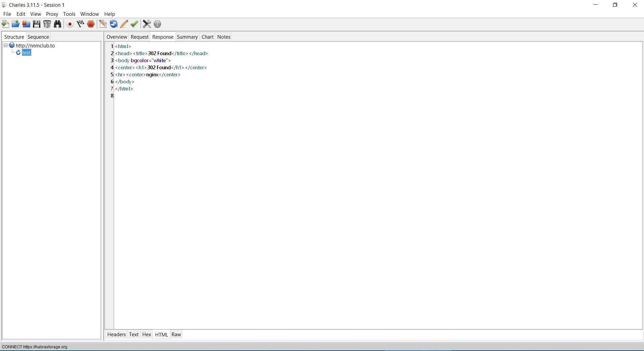
Task: Minimize the Charles window
Action: (x=596, y=5)
